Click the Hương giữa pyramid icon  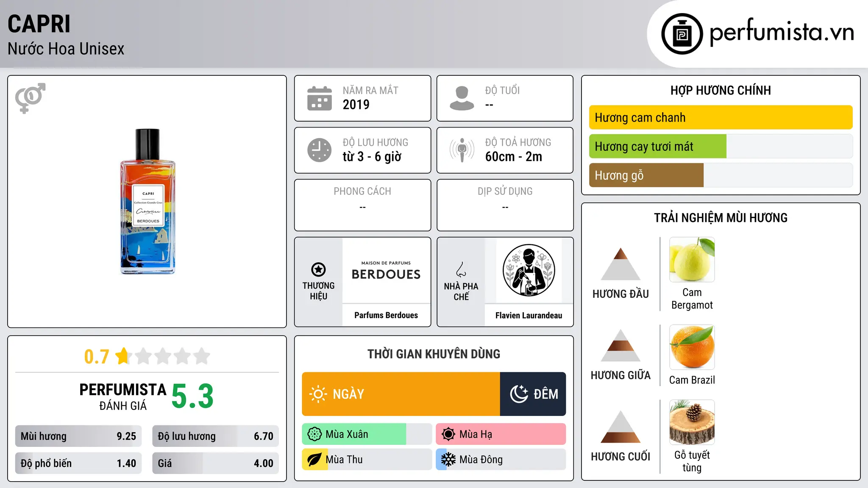[620, 345]
